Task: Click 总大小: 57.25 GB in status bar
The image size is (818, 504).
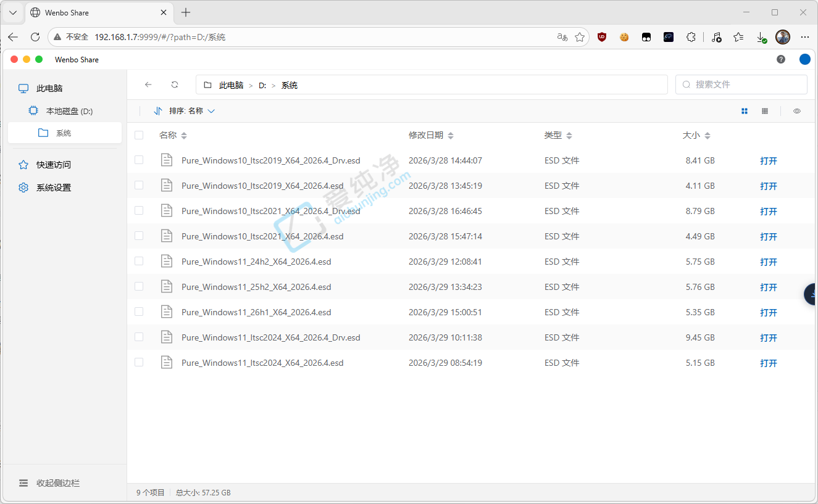Action: [203, 493]
